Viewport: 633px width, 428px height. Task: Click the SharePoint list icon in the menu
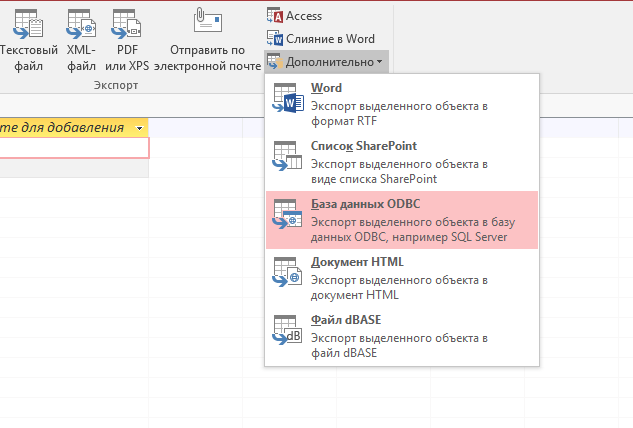tap(287, 155)
